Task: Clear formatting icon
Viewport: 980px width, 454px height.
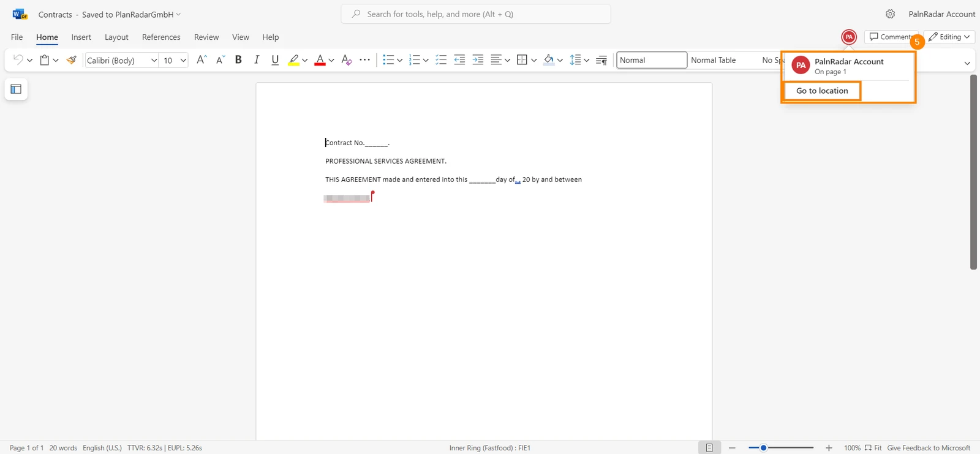Action: (x=347, y=60)
